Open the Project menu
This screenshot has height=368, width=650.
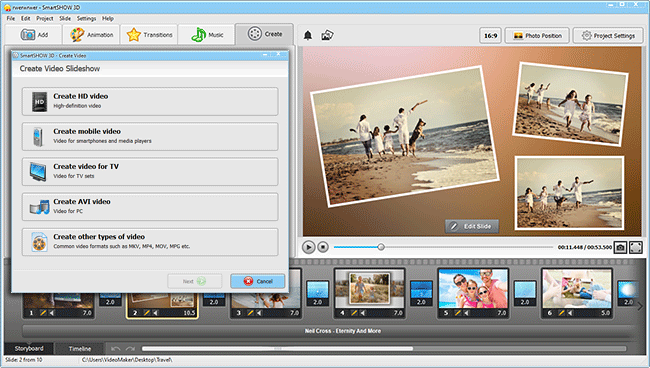pos(45,18)
